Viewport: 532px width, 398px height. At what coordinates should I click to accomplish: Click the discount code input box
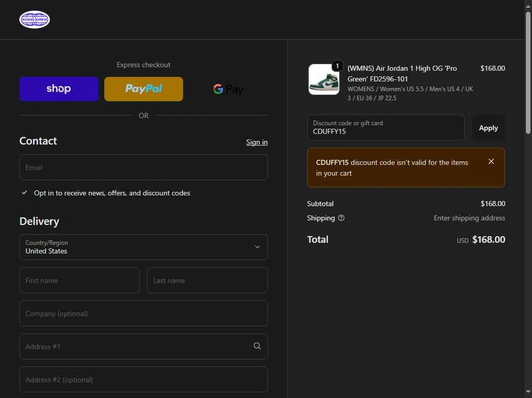(386, 128)
